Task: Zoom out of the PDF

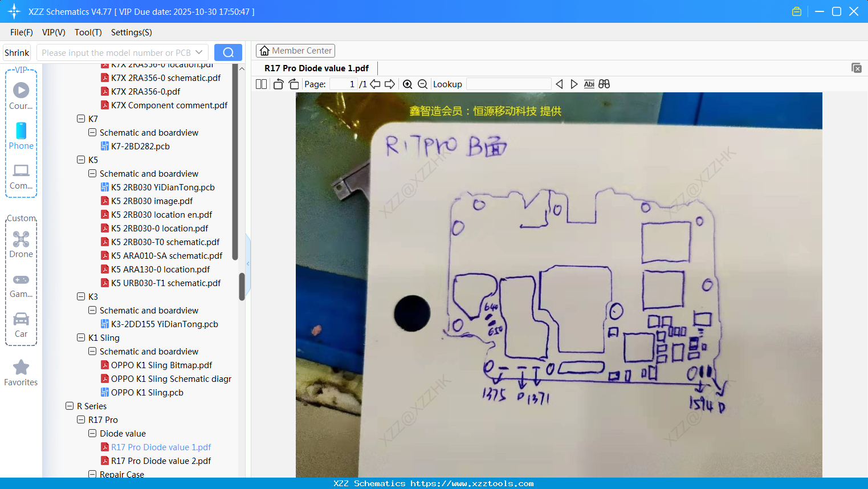Action: tap(422, 84)
